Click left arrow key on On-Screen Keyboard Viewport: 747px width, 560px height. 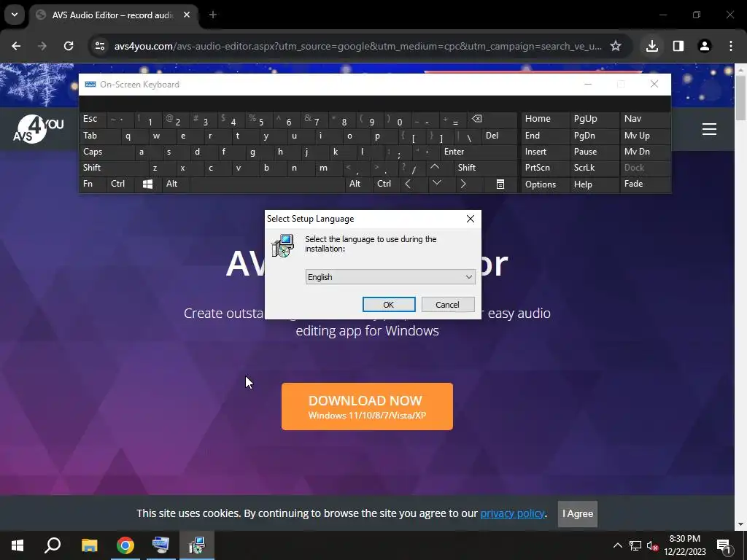tap(408, 184)
